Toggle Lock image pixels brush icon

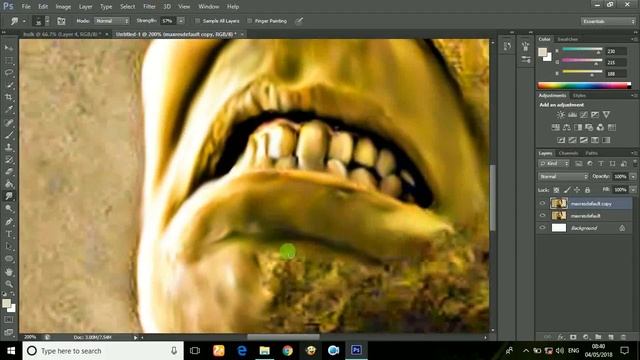567,190
